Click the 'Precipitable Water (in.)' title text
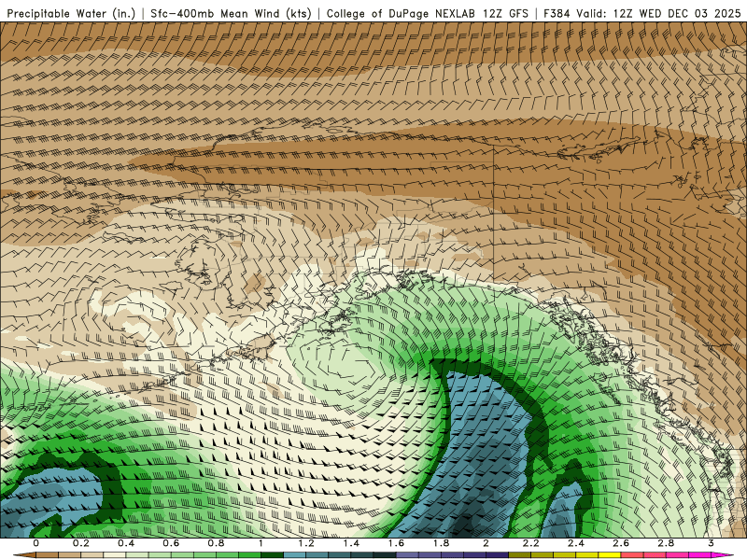The height and width of the screenshot is (560, 747). click(71, 13)
